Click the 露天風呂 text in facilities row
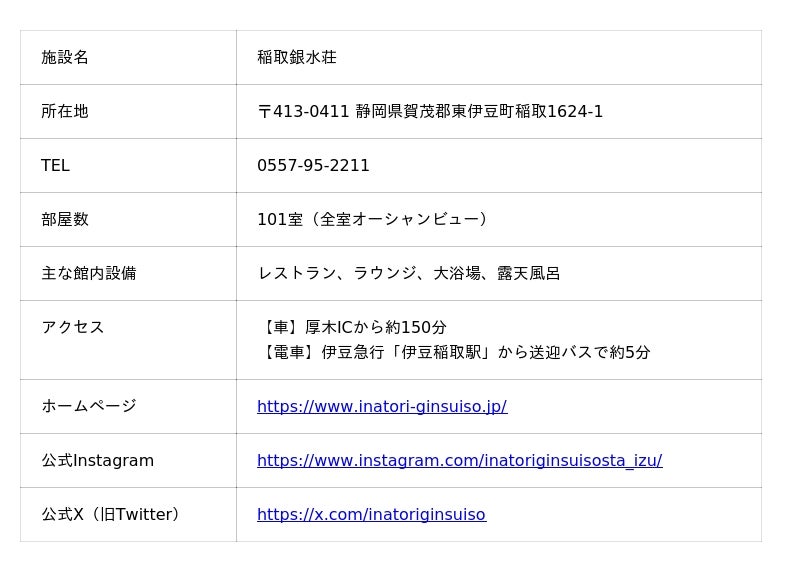Screen dimensions: 800x572 [529, 273]
